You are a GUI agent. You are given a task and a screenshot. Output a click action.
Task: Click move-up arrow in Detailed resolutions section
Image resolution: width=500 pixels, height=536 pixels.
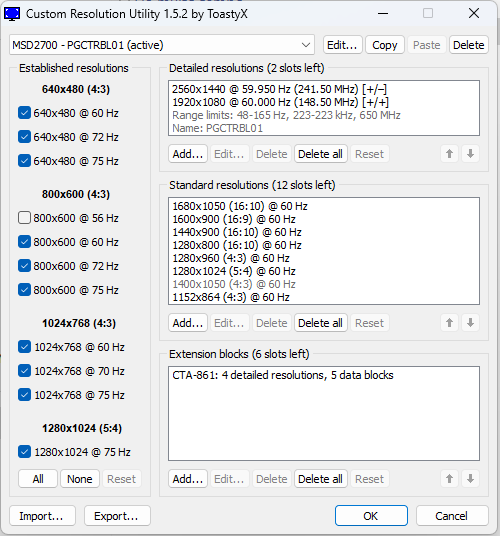point(449,154)
